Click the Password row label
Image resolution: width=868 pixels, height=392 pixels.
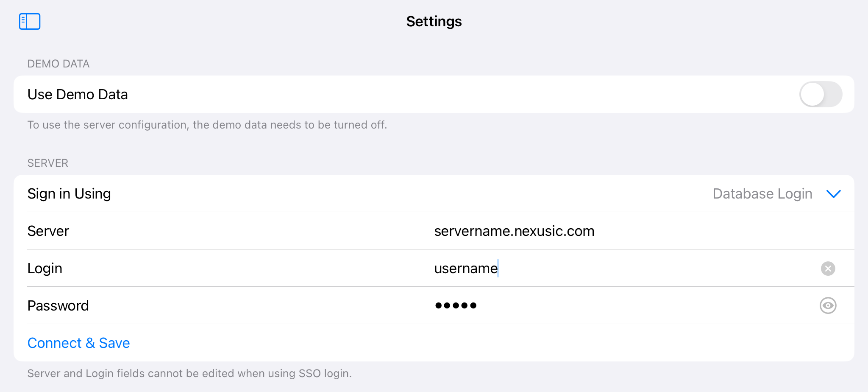[x=58, y=305]
